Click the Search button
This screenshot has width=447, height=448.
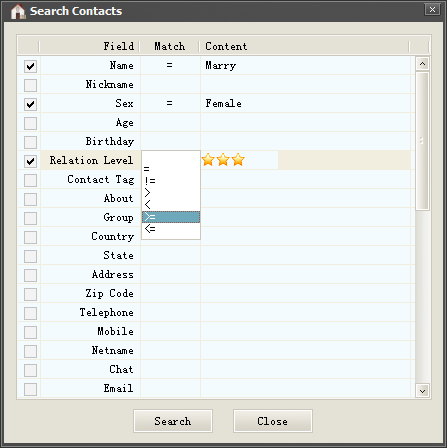(173, 421)
